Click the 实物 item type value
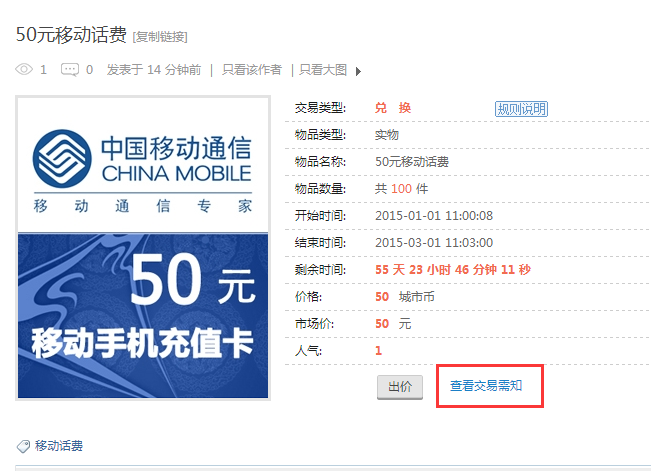Image resolution: width=651 pixels, height=471 pixels. click(387, 135)
